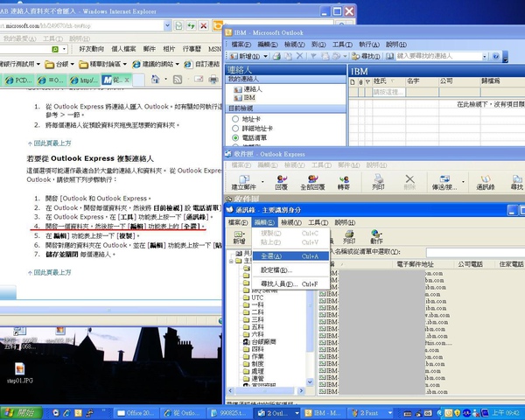This screenshot has width=525, height=420.
Task: Switch to the PCD... tab in IE
Action: [18, 80]
